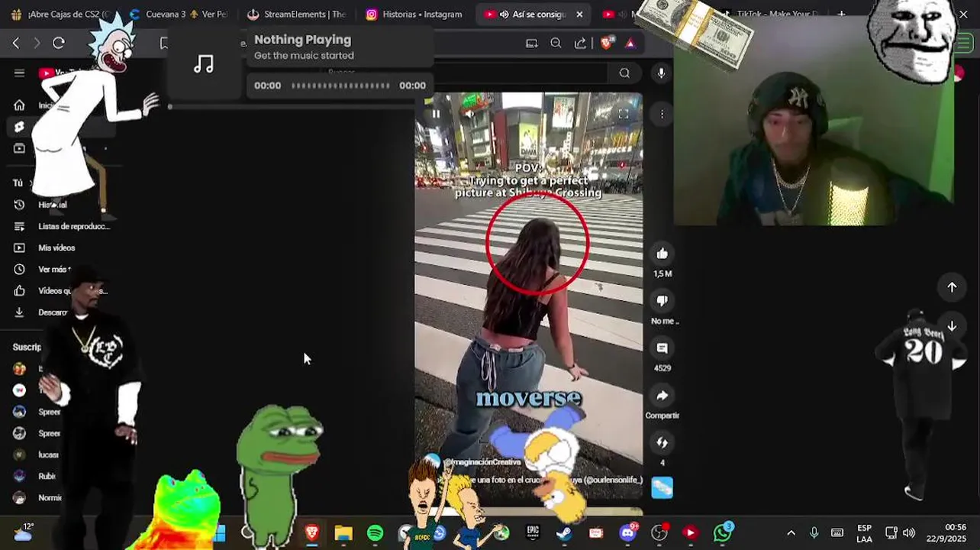This screenshot has width=980, height=550.
Task: Open the Normie subscription channel
Action: pos(38,497)
